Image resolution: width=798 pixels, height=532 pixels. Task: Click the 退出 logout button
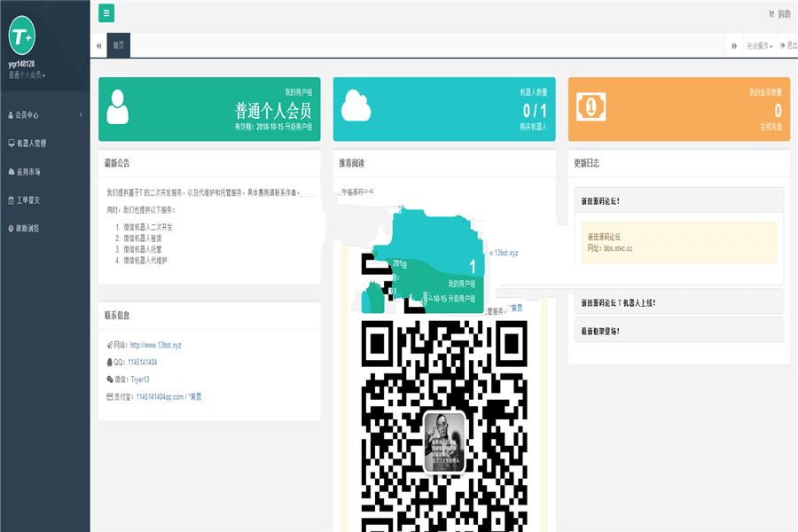[788, 46]
